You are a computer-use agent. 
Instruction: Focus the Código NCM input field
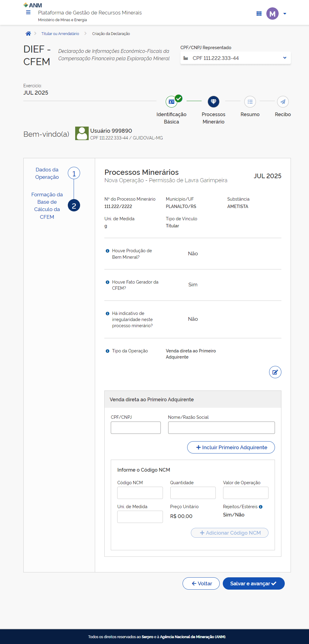[x=140, y=493]
